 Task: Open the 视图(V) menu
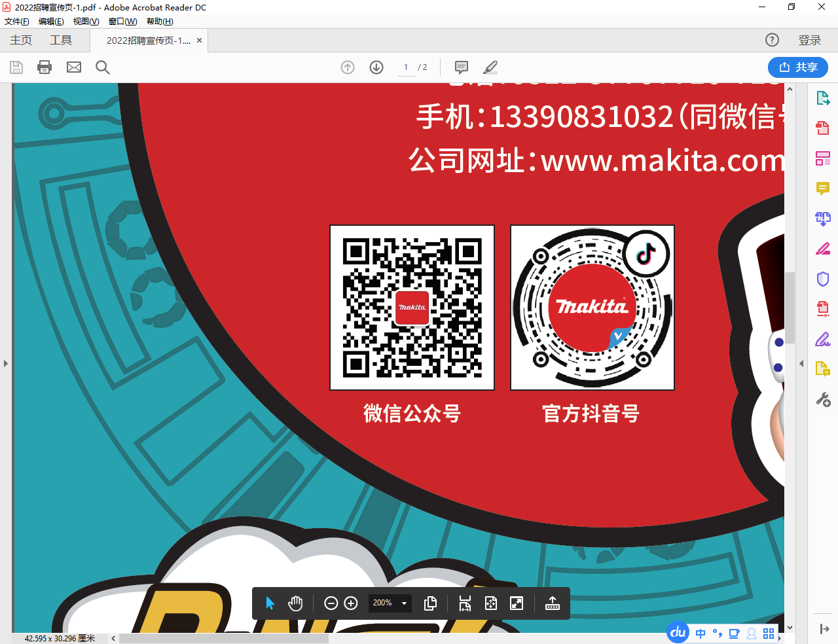click(86, 22)
